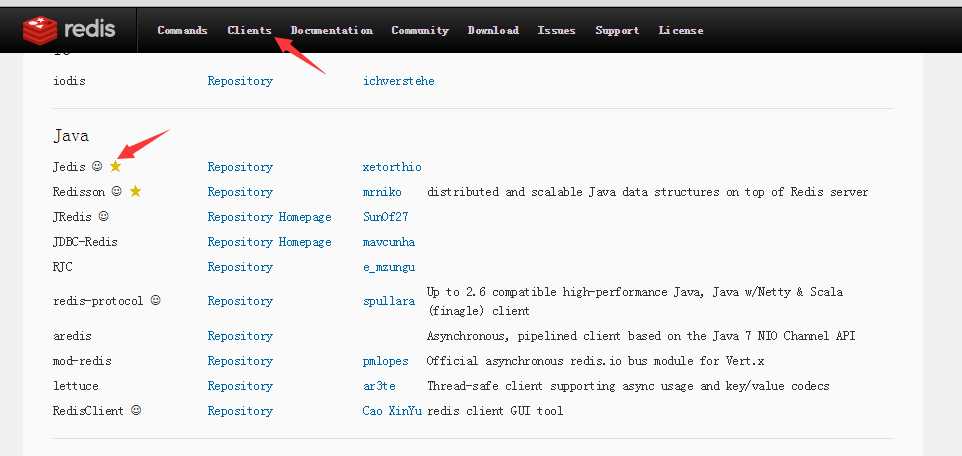Click the smiley icon beside Redisson

[x=117, y=191]
